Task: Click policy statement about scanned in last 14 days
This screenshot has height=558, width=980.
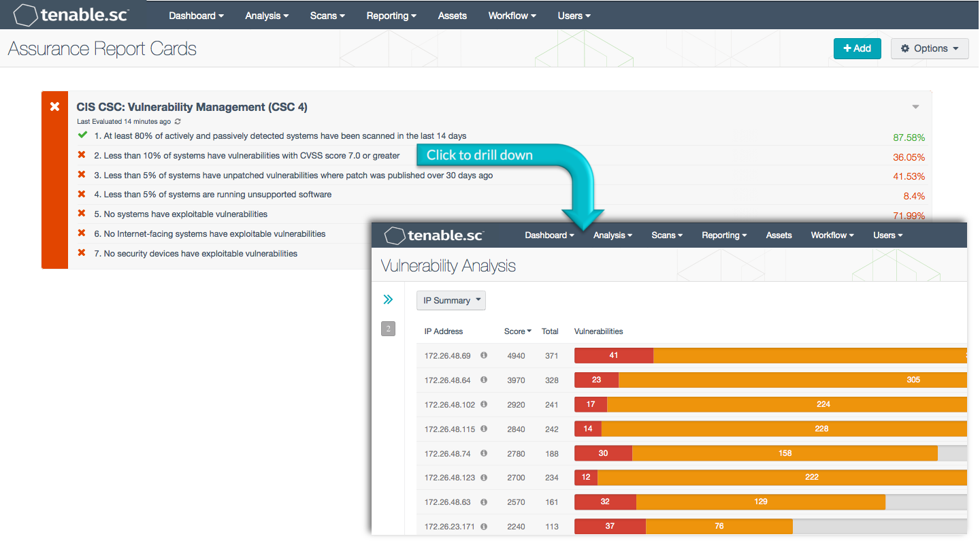Action: tap(280, 136)
